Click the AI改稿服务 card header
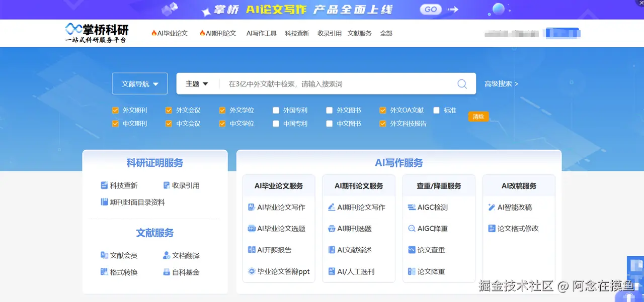 point(519,185)
